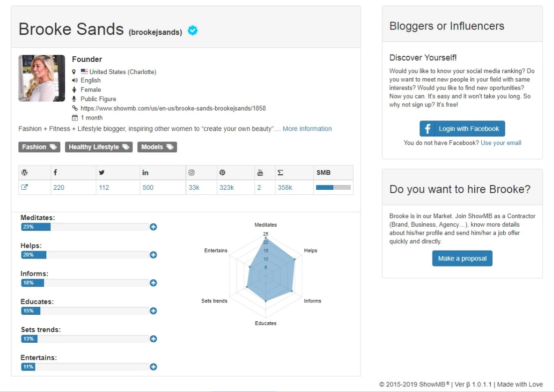The image size is (554, 392).
Task: Click Brooke Sands profile photo
Action: point(42,78)
